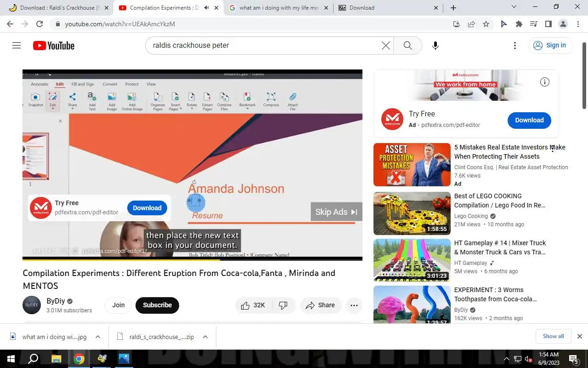This screenshot has width=588, height=368.
Task: Open the ByDiy channel avatar
Action: coord(32,305)
